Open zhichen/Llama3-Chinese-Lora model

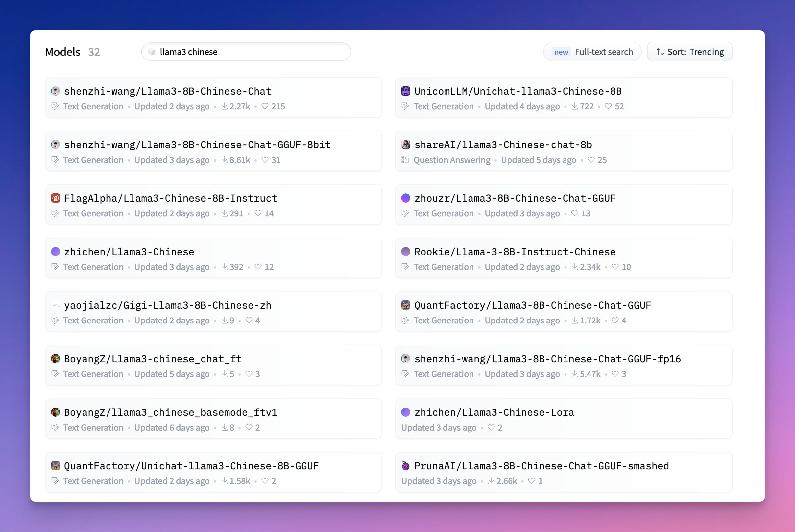pos(494,412)
